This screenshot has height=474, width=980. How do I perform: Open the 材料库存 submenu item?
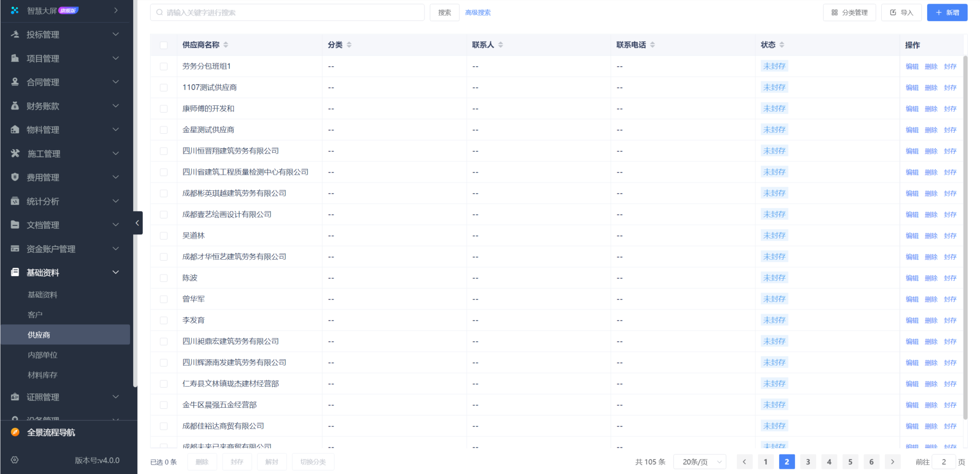tap(66, 375)
